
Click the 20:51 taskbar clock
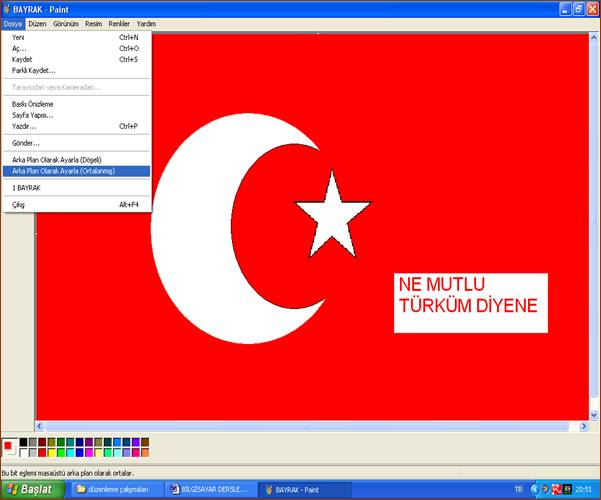[583, 490]
